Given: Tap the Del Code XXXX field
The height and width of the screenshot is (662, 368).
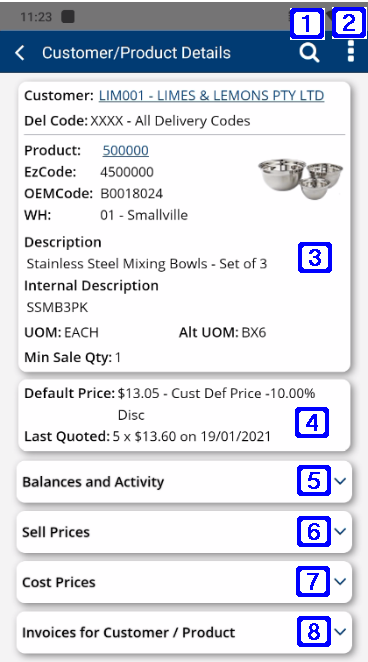Looking at the screenshot, I should (x=137, y=121).
